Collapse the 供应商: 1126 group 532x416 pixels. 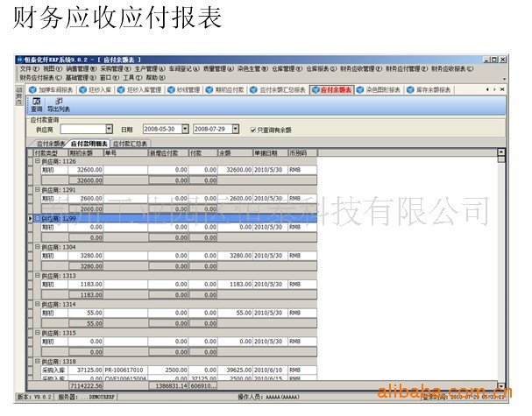click(x=37, y=161)
